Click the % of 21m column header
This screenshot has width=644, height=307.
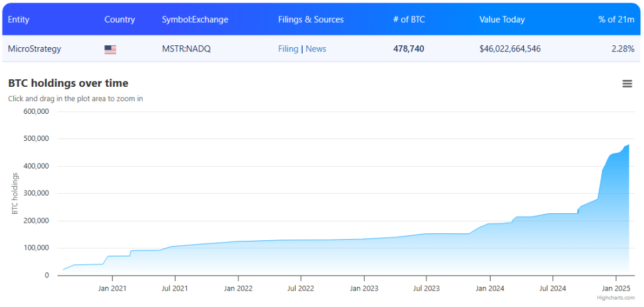(x=616, y=20)
